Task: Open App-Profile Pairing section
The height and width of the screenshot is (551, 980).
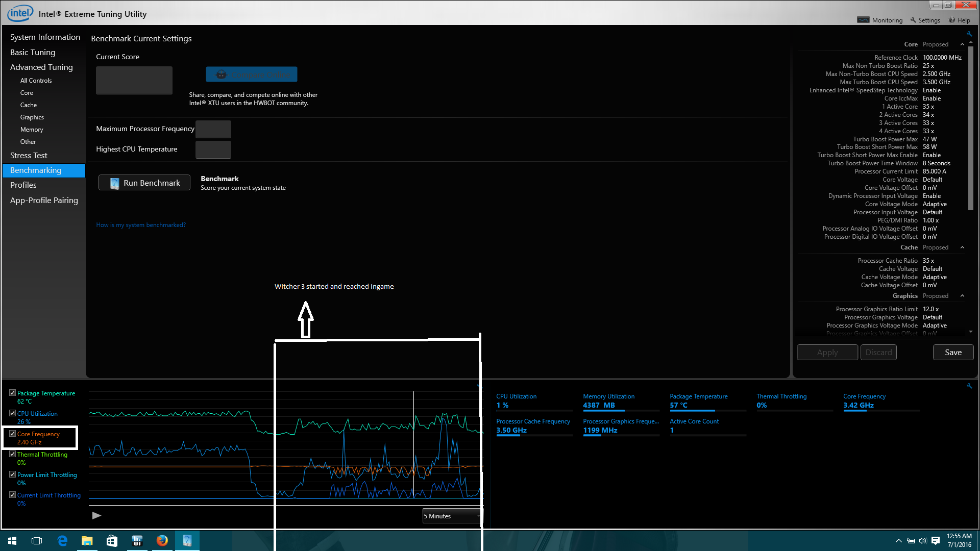Action: (x=44, y=201)
